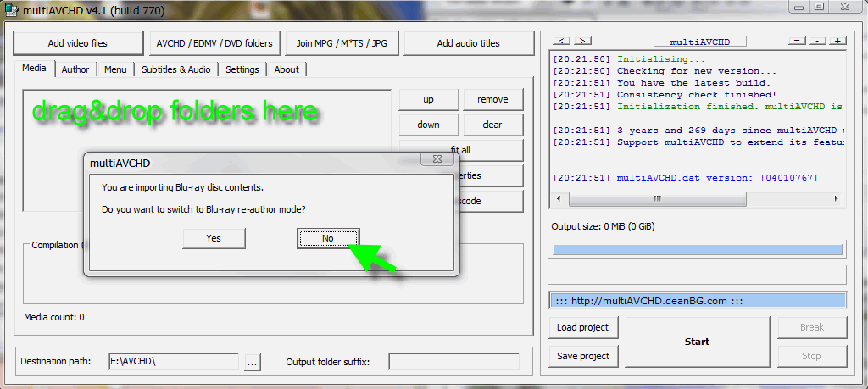
Task: Close the multiAVCHD dialog with X
Action: 436,158
